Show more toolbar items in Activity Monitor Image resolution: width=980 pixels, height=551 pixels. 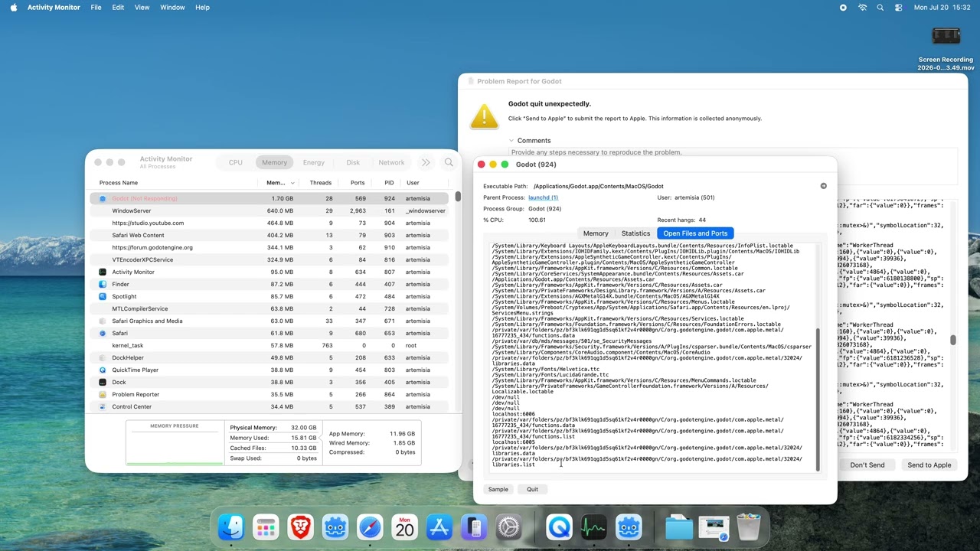pyautogui.click(x=426, y=162)
